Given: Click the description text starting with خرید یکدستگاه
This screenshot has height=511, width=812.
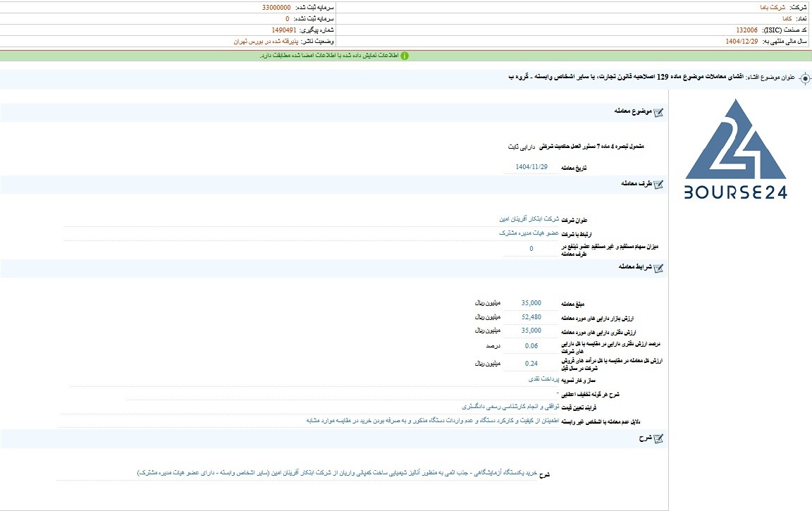Looking at the screenshot, I should point(337,473).
